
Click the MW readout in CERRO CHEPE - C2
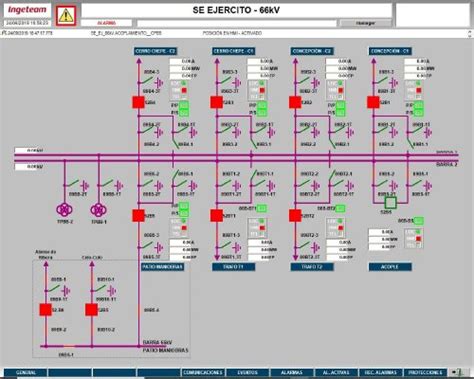coord(185,69)
